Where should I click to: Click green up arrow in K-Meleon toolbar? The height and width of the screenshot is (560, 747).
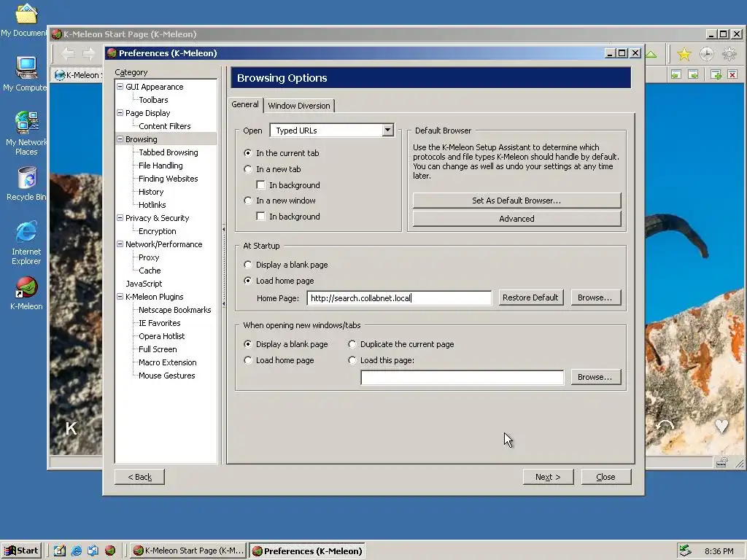point(651,54)
